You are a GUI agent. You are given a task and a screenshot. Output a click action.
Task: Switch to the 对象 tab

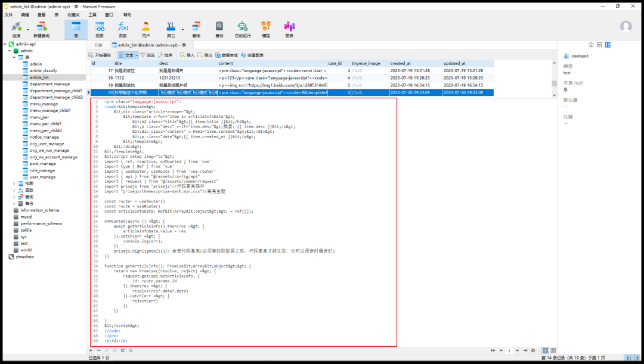click(98, 45)
